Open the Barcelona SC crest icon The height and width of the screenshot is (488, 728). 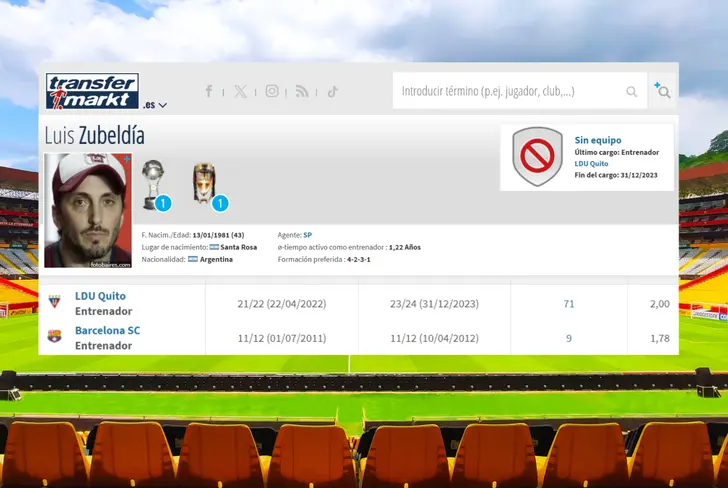tap(54, 336)
